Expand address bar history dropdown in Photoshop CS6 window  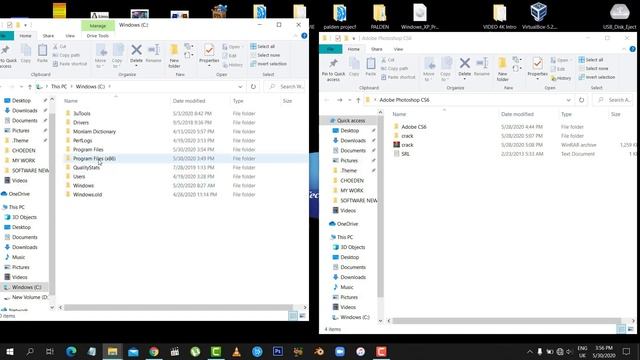point(568,100)
